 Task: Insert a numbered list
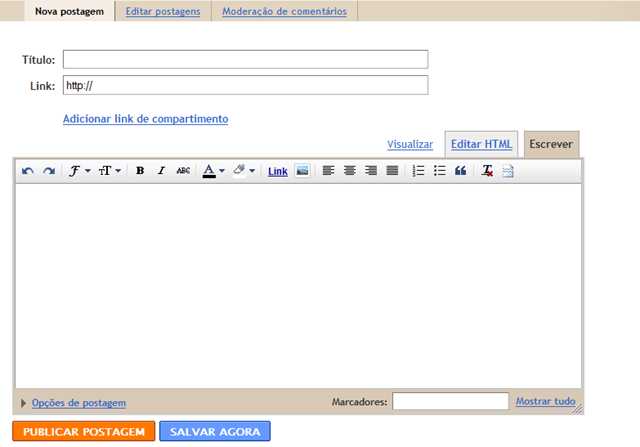[418, 171]
